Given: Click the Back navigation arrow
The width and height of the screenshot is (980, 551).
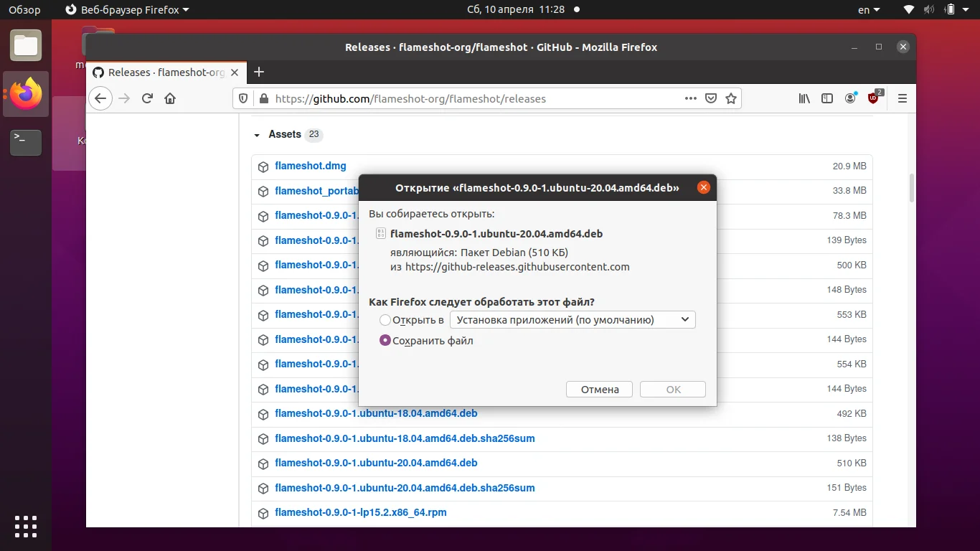Looking at the screenshot, I should pyautogui.click(x=100, y=98).
